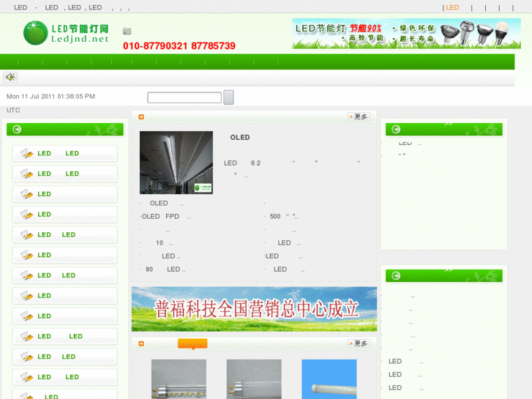Open the '10 ..' news item

click(164, 243)
